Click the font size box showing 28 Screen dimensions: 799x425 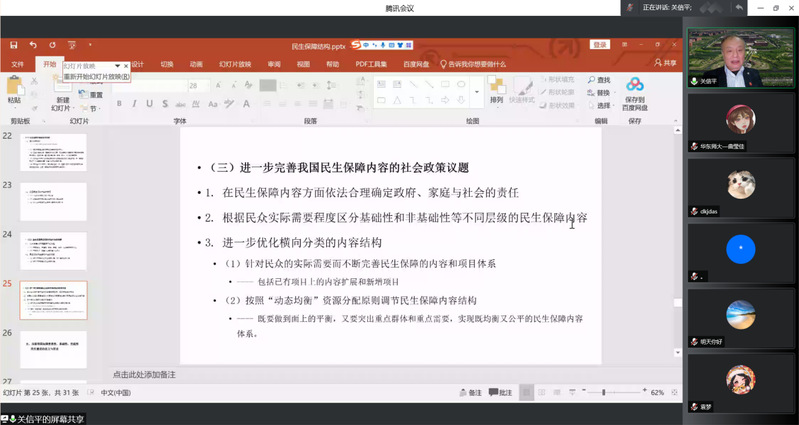pos(198,86)
